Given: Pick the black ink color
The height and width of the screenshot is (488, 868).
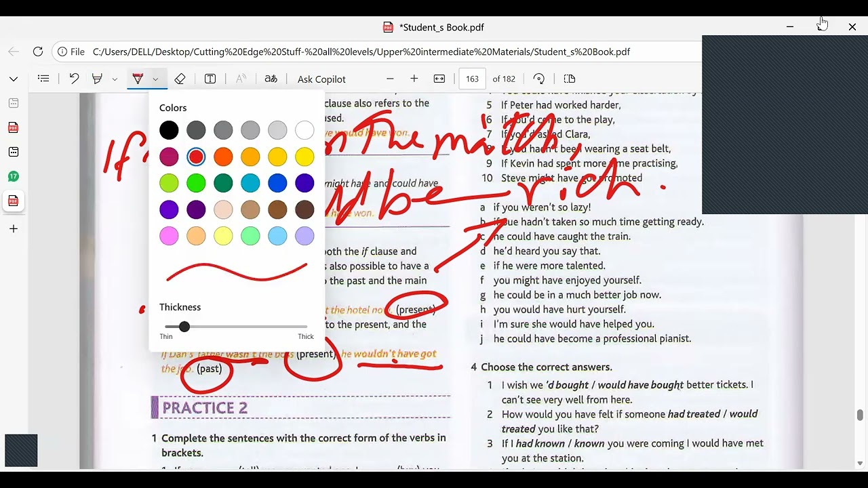Looking at the screenshot, I should coord(169,130).
